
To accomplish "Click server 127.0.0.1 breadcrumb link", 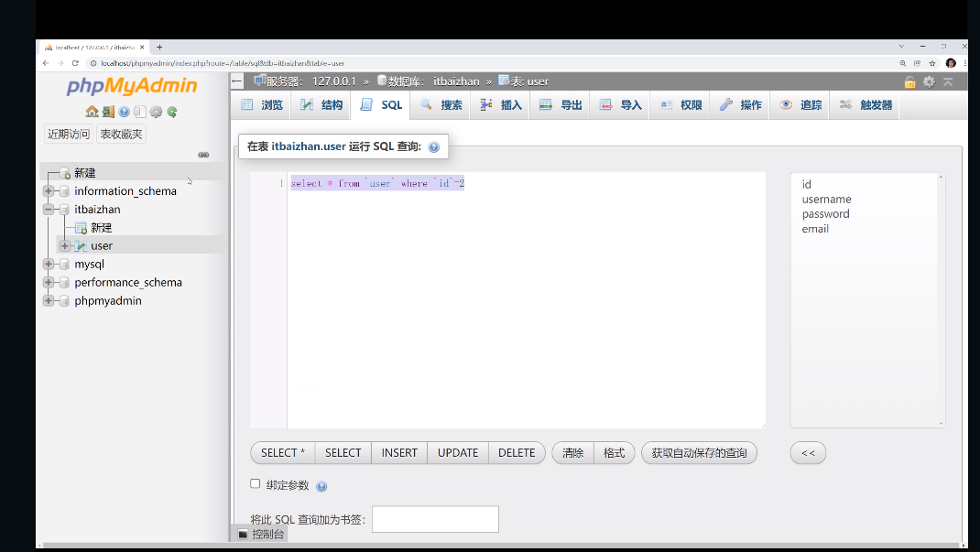I will pyautogui.click(x=333, y=81).
